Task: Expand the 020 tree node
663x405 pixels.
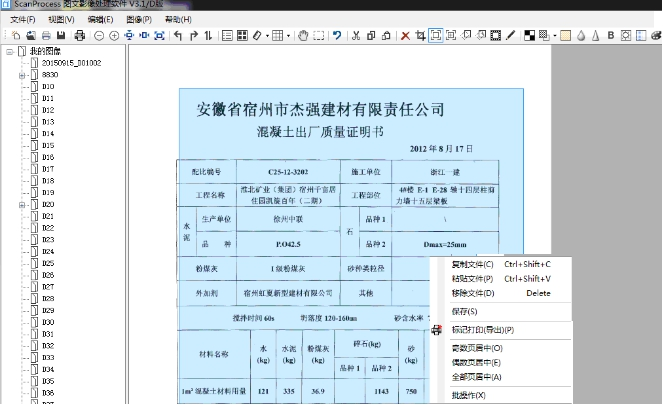Action: (22, 205)
